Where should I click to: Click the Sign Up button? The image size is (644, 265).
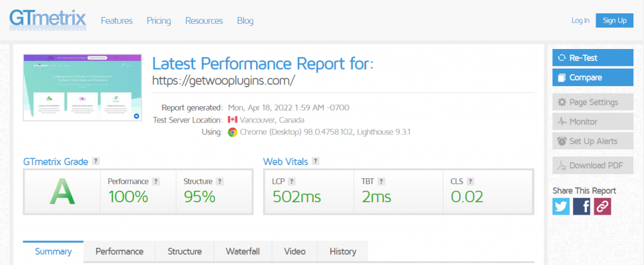click(x=614, y=21)
